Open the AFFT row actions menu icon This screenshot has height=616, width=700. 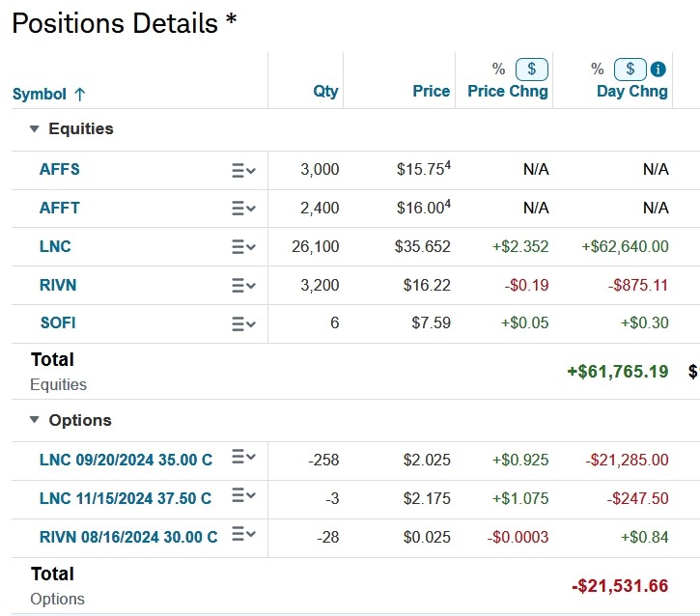point(243,209)
